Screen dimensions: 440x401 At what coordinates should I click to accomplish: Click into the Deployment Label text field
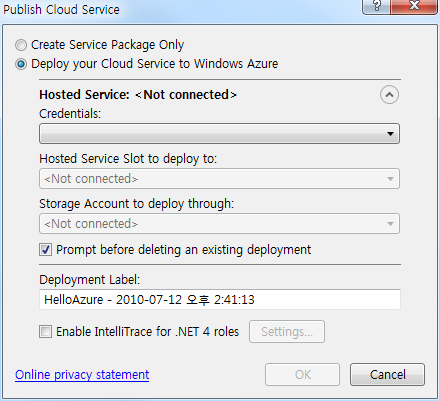[220, 299]
